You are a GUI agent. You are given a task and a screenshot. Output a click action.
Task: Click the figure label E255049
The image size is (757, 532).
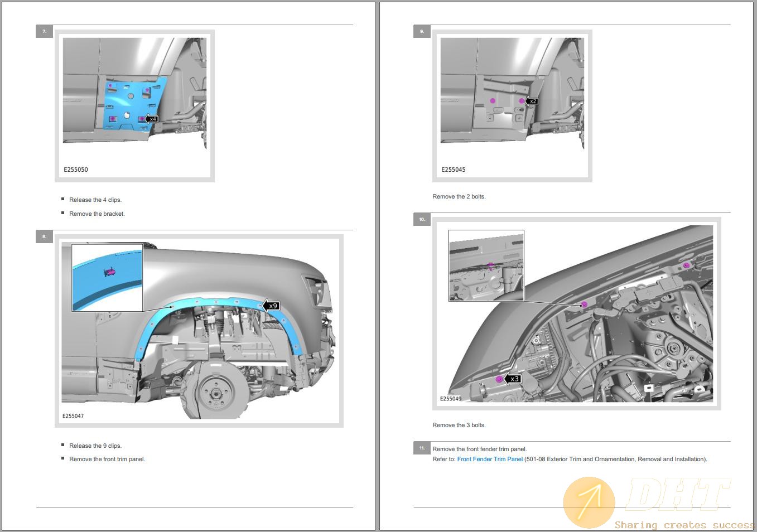451,399
